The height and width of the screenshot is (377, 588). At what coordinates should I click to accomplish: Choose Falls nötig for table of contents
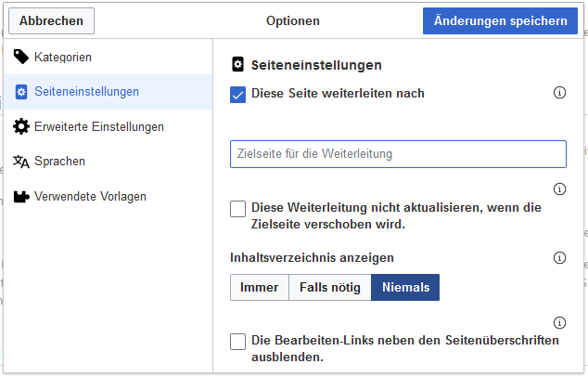click(x=330, y=287)
